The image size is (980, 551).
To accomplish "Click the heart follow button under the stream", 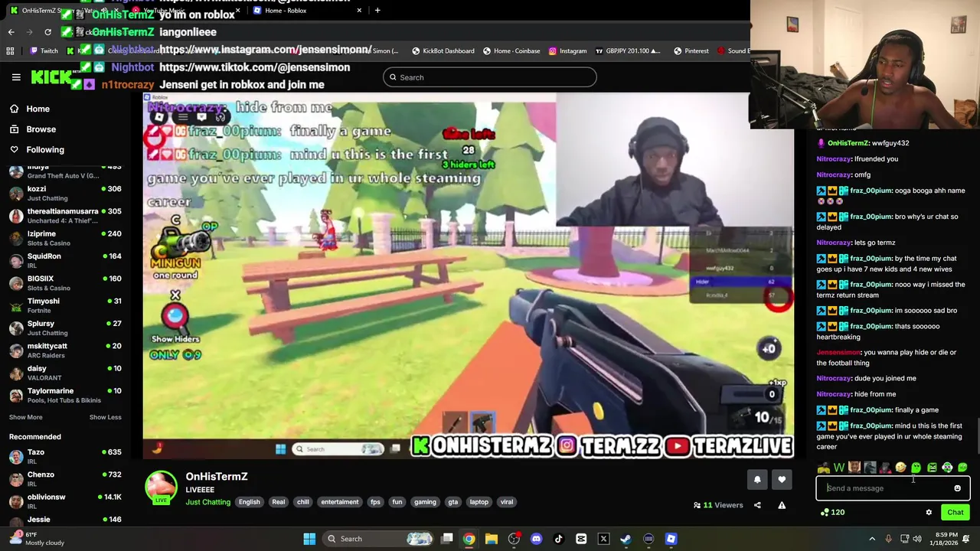I will click(782, 480).
